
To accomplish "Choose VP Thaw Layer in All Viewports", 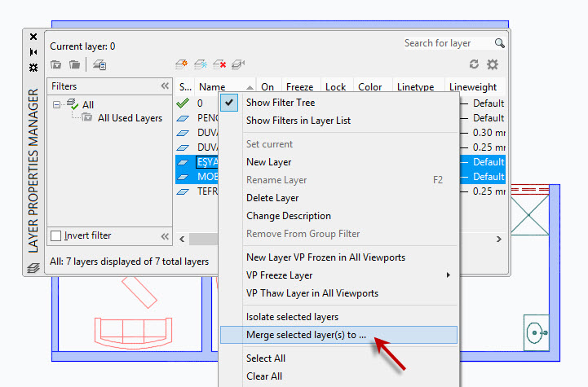I will coord(312,293).
